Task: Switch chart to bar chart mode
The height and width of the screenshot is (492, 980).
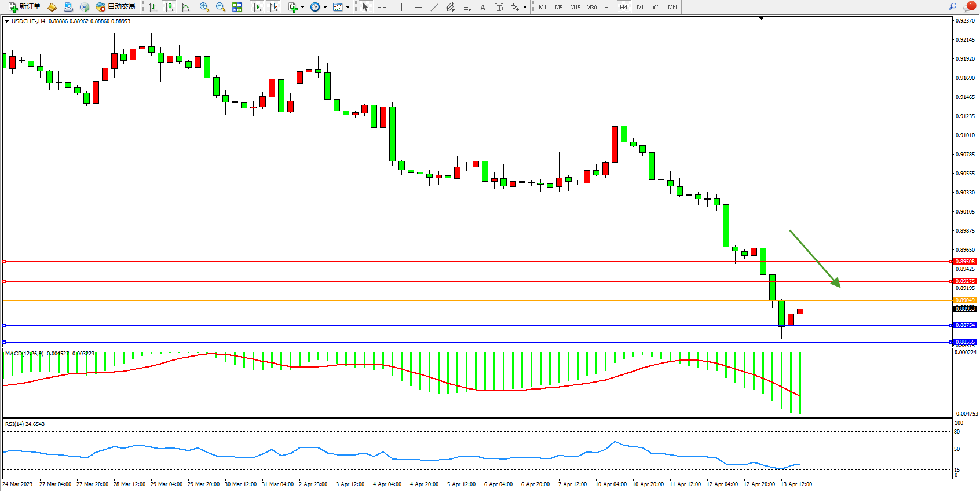Action: click(x=153, y=7)
